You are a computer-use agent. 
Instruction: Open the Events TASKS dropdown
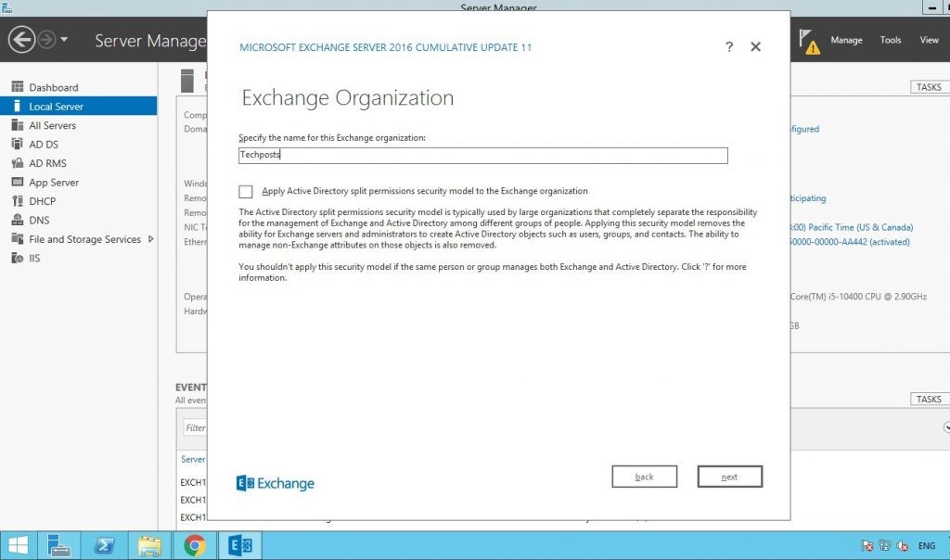930,400
